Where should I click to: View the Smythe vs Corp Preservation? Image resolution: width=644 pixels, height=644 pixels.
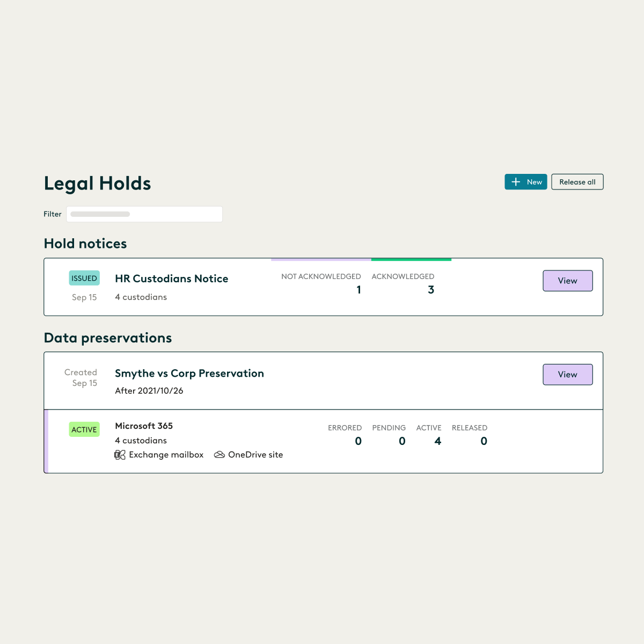567,375
